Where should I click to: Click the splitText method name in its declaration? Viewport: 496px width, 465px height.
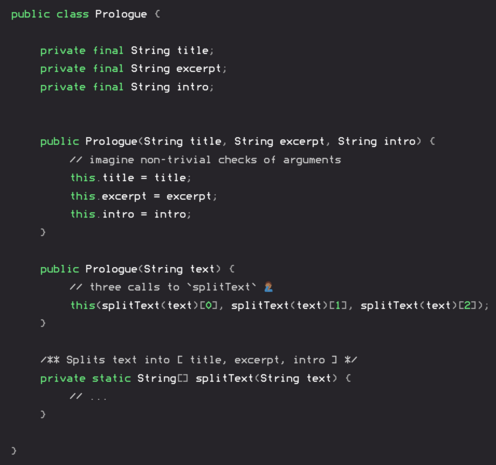224,378
